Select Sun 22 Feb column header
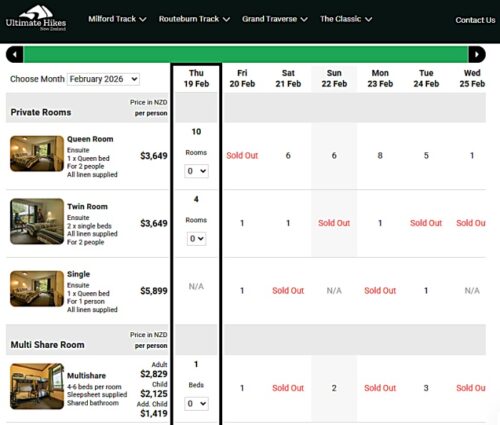 click(334, 78)
